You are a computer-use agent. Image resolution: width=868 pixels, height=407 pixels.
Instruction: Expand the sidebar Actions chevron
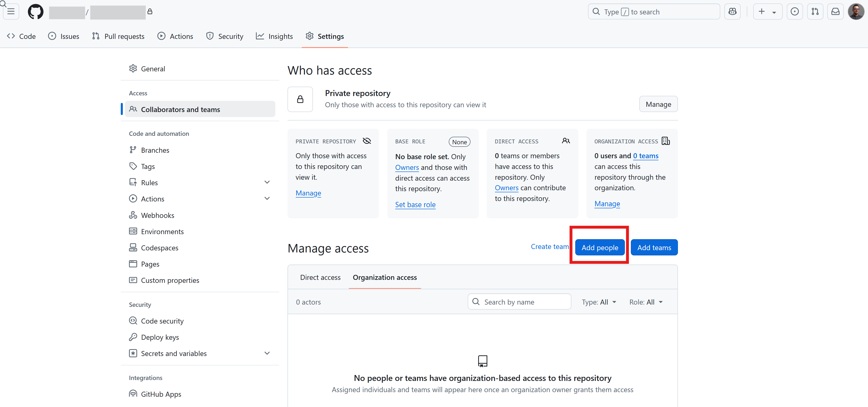point(267,198)
